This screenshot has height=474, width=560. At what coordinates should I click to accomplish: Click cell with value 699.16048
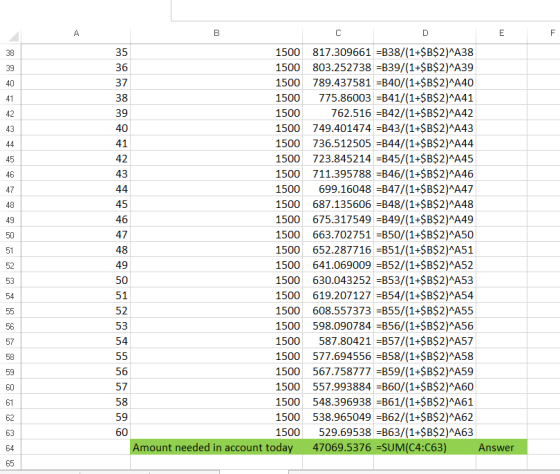pyautogui.click(x=338, y=189)
